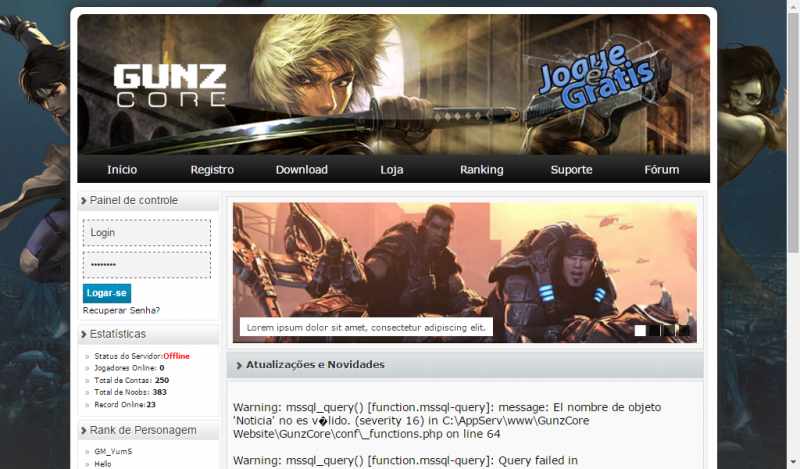
Task: Click the page vertical scrollbar thumb
Action: pos(793,133)
